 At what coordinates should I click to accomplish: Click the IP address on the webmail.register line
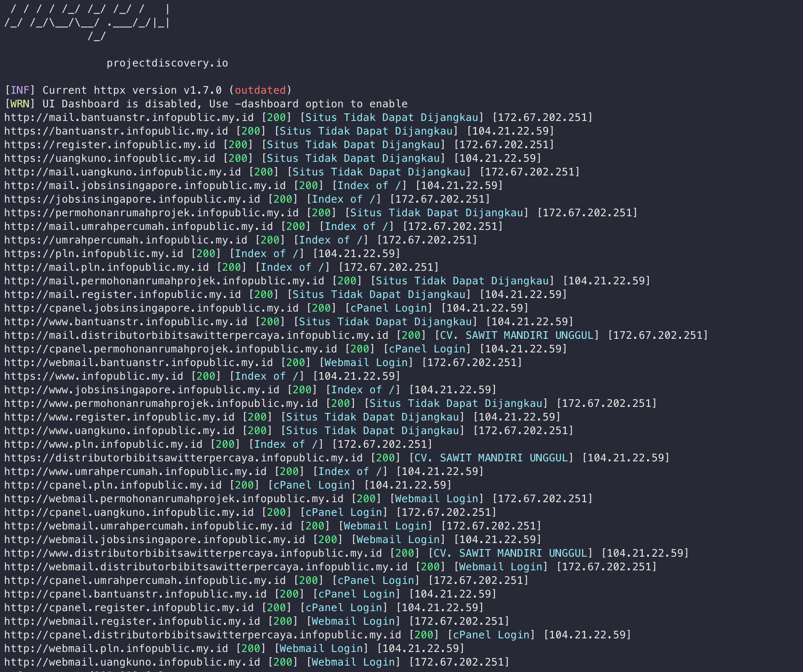[x=459, y=622]
